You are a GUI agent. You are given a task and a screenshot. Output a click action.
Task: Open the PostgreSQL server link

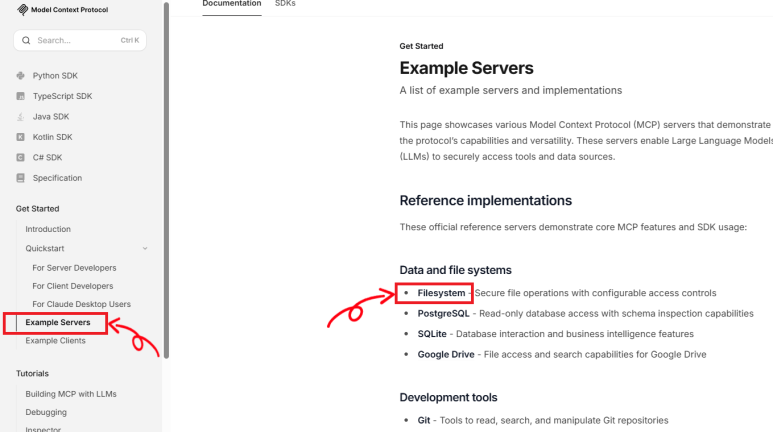[444, 314]
